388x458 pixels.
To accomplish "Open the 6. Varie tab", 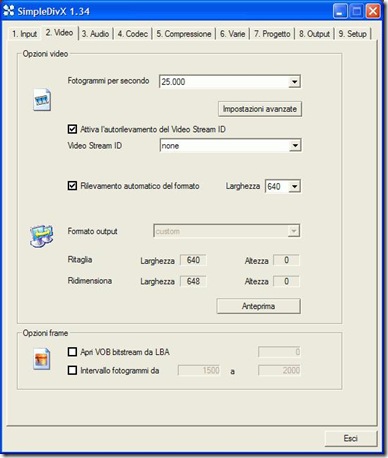I will (232, 34).
